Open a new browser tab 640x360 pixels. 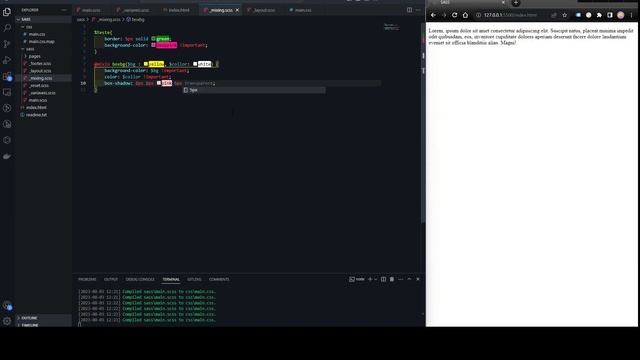516,3
